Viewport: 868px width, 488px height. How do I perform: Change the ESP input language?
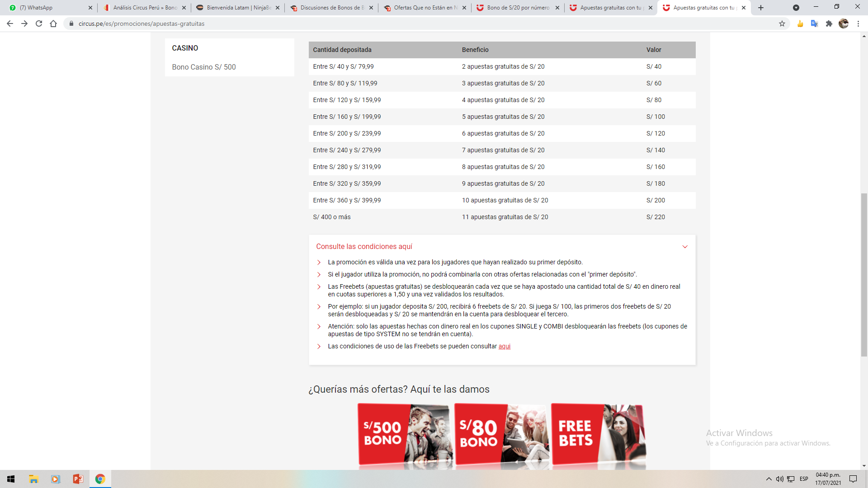[x=804, y=479]
